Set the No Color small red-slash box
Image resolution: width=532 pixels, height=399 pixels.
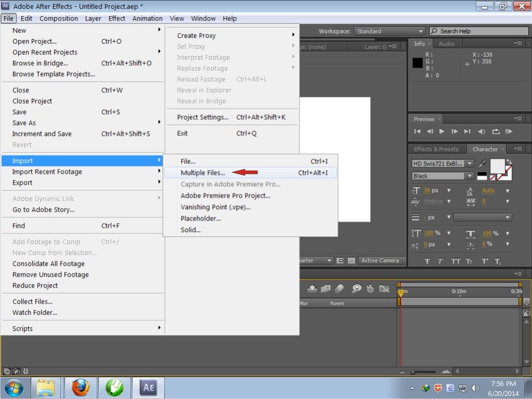[x=492, y=177]
